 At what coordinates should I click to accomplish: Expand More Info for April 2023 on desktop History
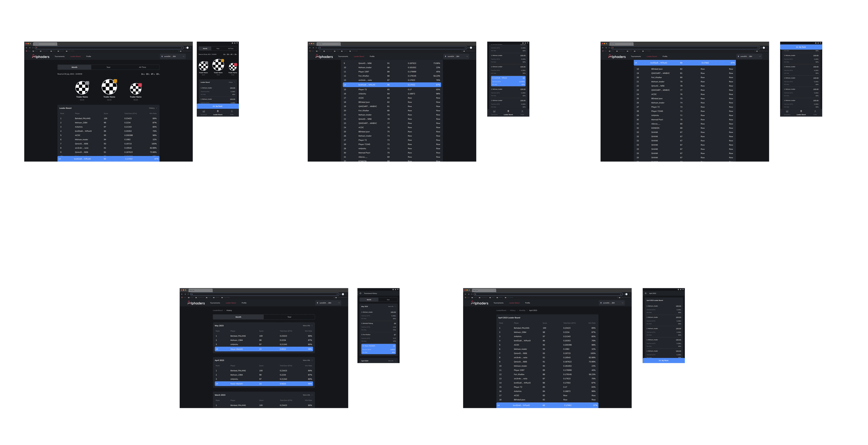coord(308,360)
